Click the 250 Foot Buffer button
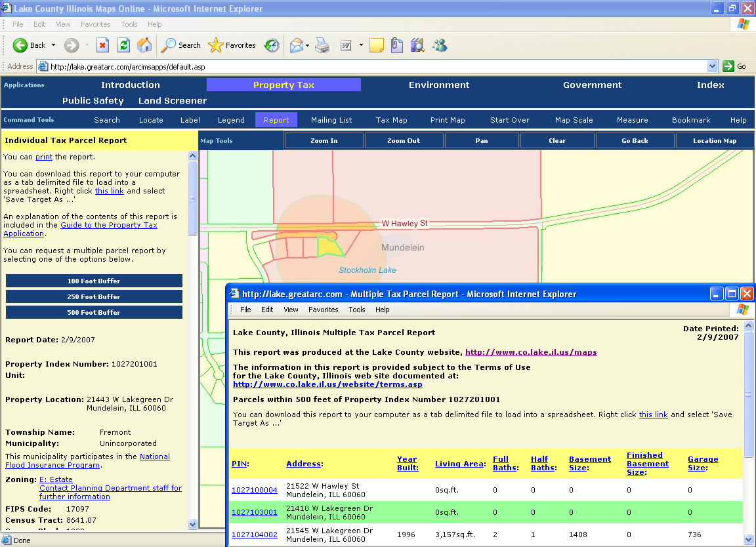 click(x=94, y=296)
